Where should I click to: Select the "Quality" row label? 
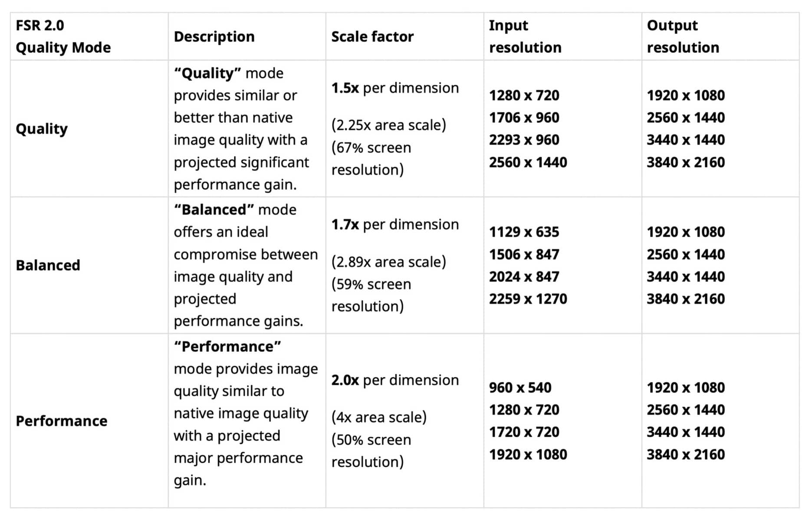pos(42,129)
